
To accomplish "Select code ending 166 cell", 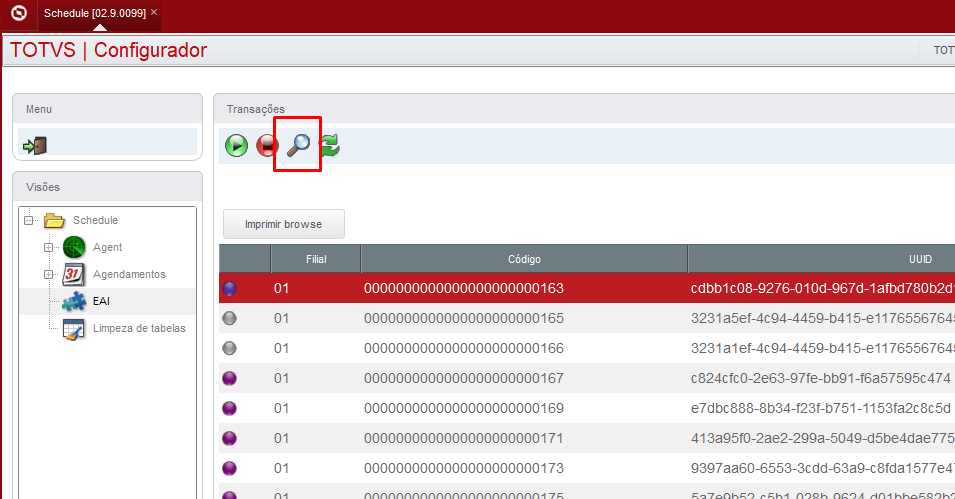I will 463,348.
